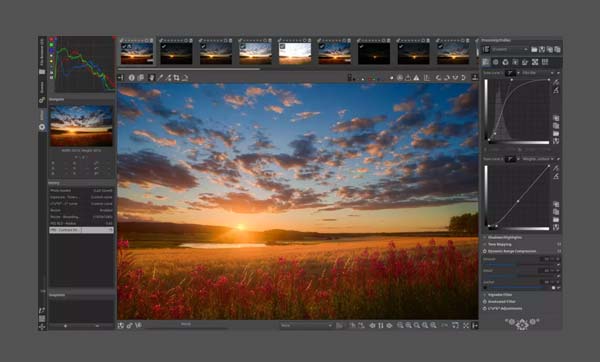Click the fifth filmstrip thumbnail (bright sky)
Screen dimensions: 600x362
[295, 53]
